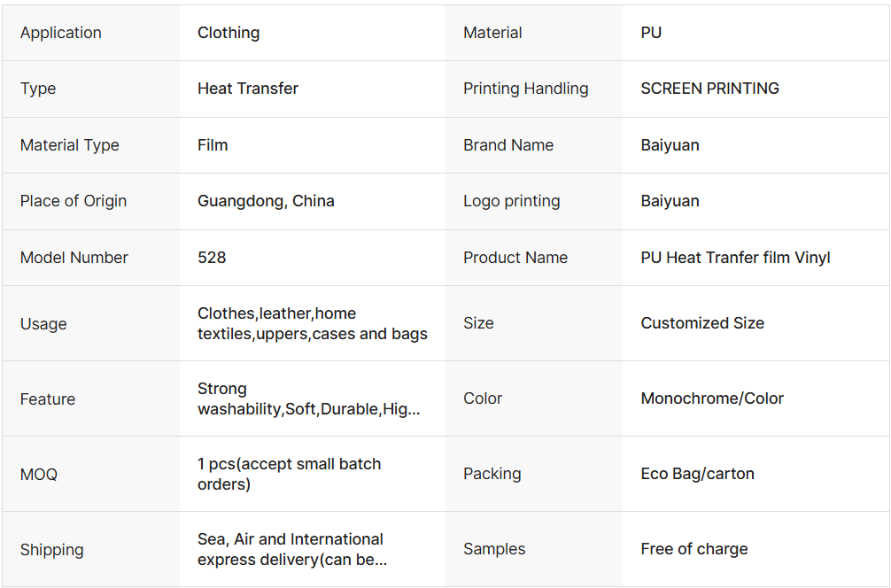The width and height of the screenshot is (891, 588).
Task: Click the "Printing Handling" label
Action: pos(525,89)
